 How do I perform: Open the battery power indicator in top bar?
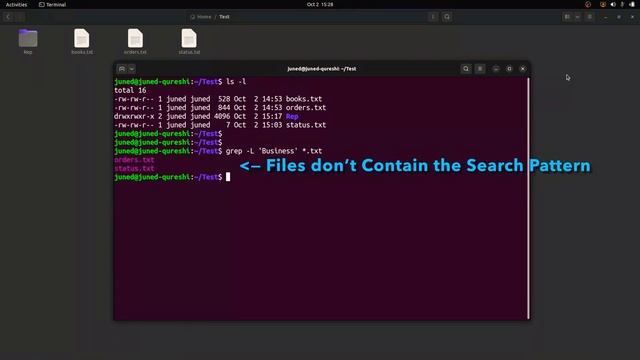(x=632, y=4)
